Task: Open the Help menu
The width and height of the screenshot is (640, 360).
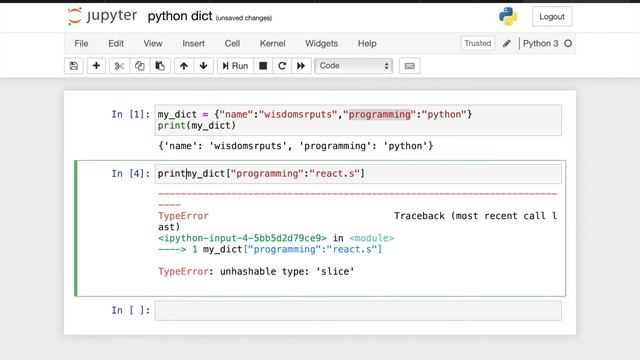Action: click(367, 43)
